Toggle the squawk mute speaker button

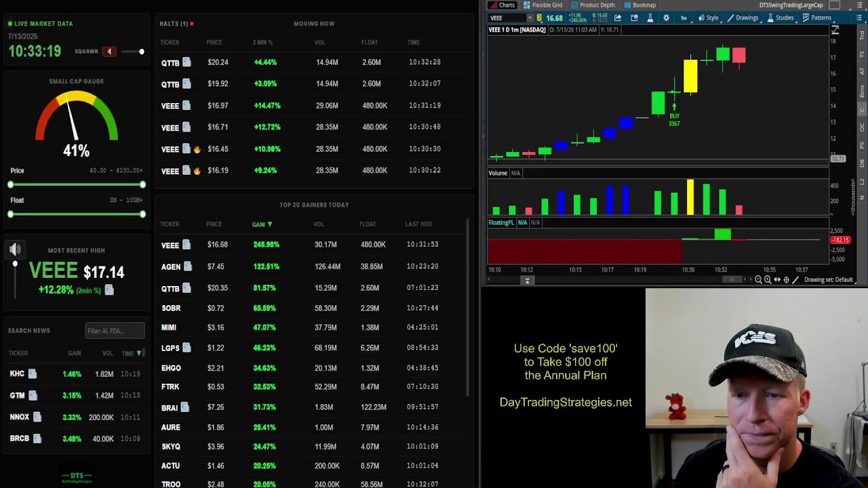coord(109,52)
